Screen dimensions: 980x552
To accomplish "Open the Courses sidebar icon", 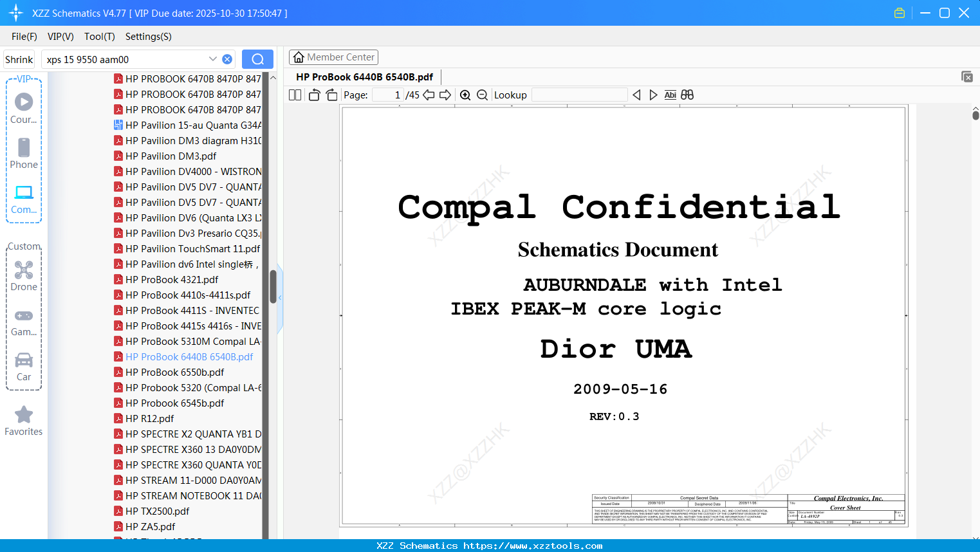I will click(x=24, y=108).
